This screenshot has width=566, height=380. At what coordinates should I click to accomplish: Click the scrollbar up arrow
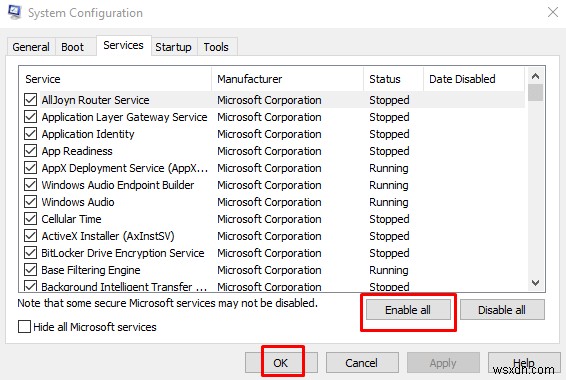point(535,76)
